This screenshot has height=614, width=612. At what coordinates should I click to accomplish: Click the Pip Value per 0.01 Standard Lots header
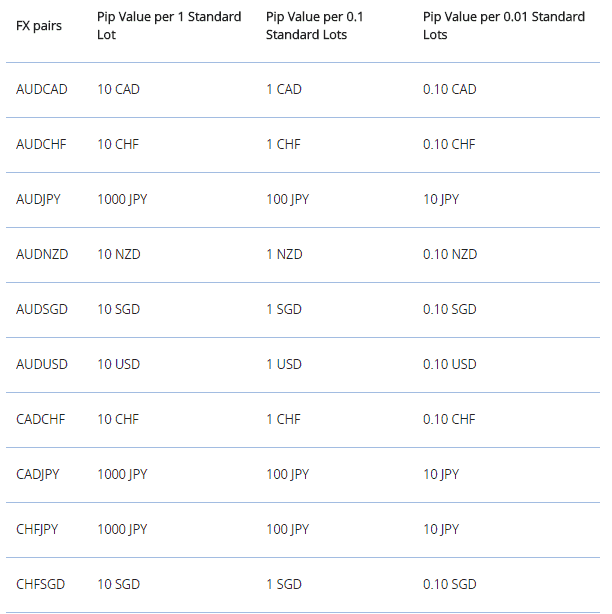504,25
